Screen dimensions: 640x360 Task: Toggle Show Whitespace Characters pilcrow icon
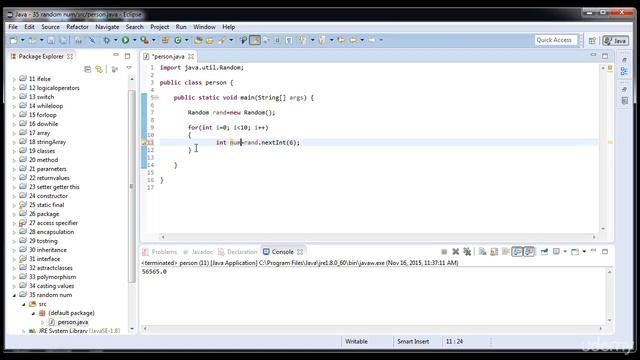click(289, 40)
